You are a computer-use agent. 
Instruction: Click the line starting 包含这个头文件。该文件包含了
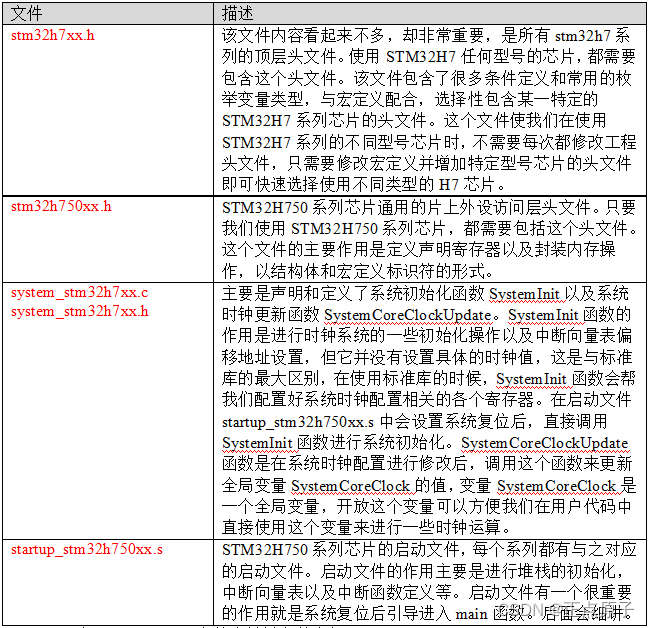click(x=427, y=78)
